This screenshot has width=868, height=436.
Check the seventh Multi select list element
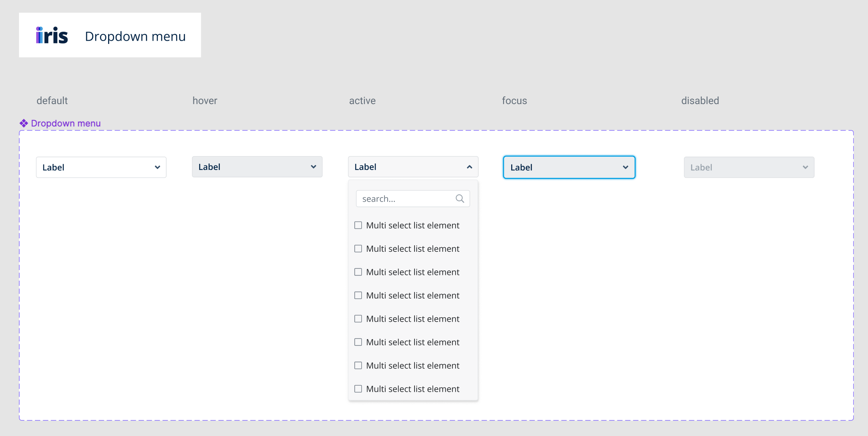[x=358, y=366]
